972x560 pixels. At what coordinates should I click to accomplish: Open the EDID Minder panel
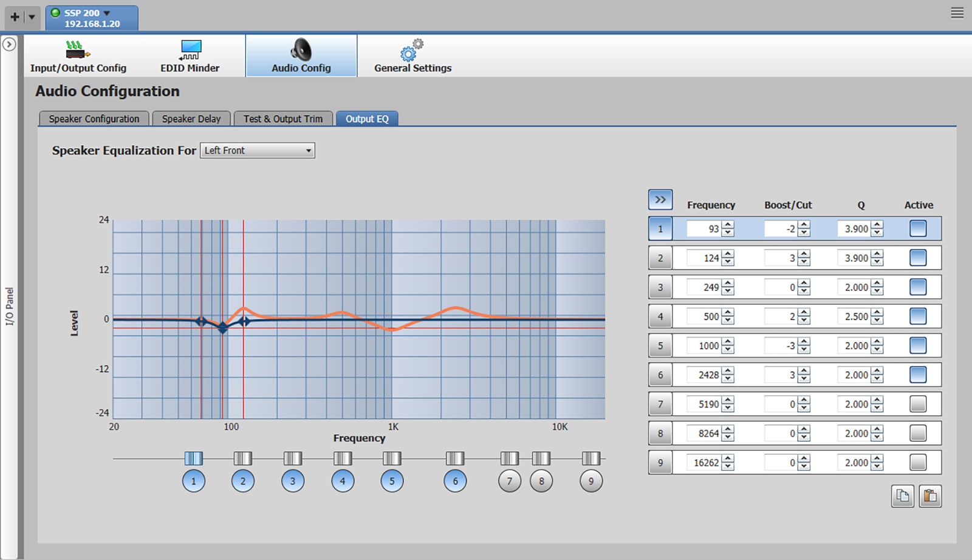(190, 55)
